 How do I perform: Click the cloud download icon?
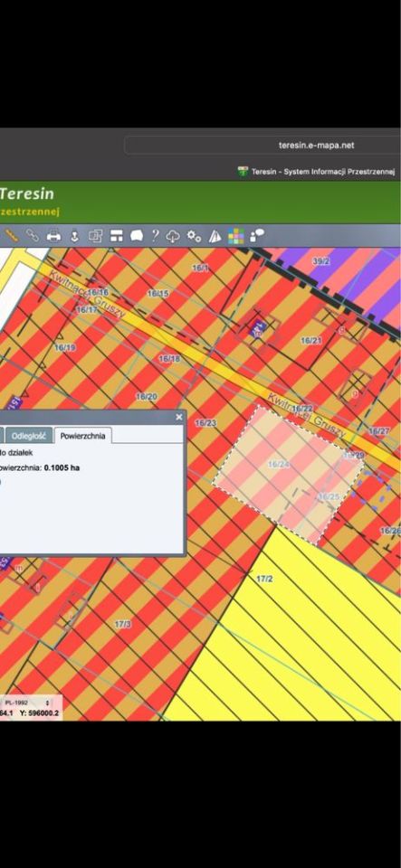pos(174,236)
